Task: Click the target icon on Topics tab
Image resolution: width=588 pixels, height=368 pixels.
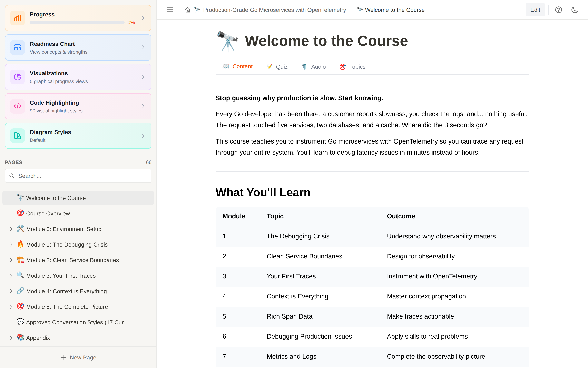Action: pyautogui.click(x=343, y=67)
